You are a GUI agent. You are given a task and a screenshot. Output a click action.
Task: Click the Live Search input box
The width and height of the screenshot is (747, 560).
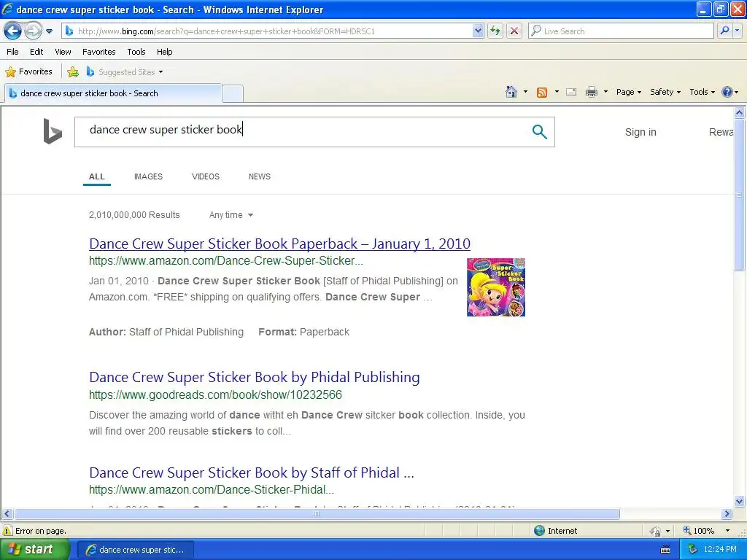[x=621, y=31]
